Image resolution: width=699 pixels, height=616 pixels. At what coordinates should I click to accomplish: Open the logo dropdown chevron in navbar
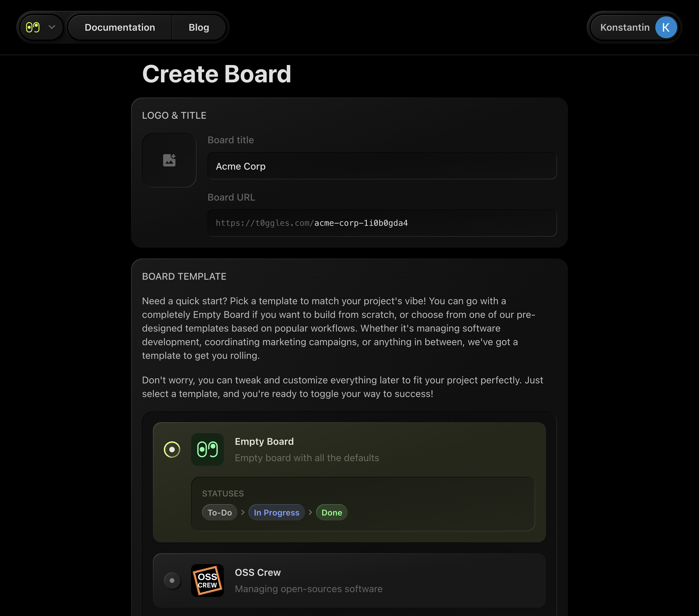(52, 27)
